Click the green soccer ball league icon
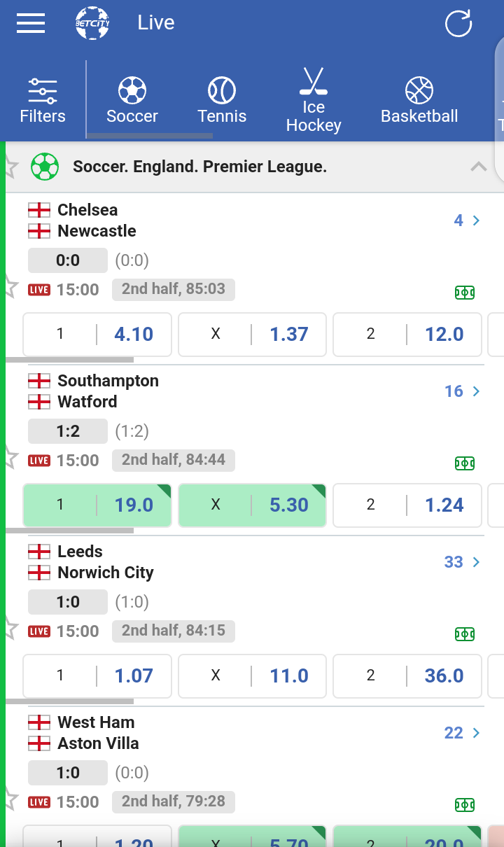Screen dimensions: 504x847 [45, 167]
